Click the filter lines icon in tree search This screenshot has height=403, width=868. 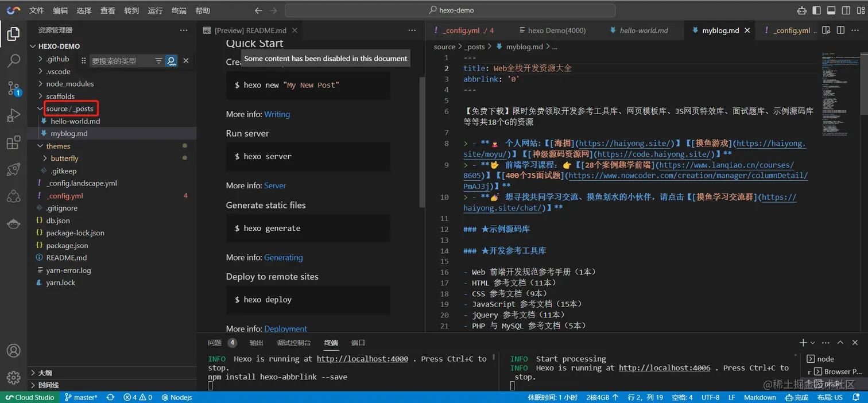158,61
